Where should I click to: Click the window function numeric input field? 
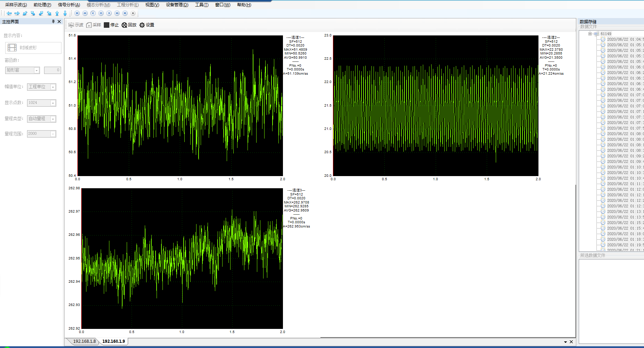[x=52, y=70]
